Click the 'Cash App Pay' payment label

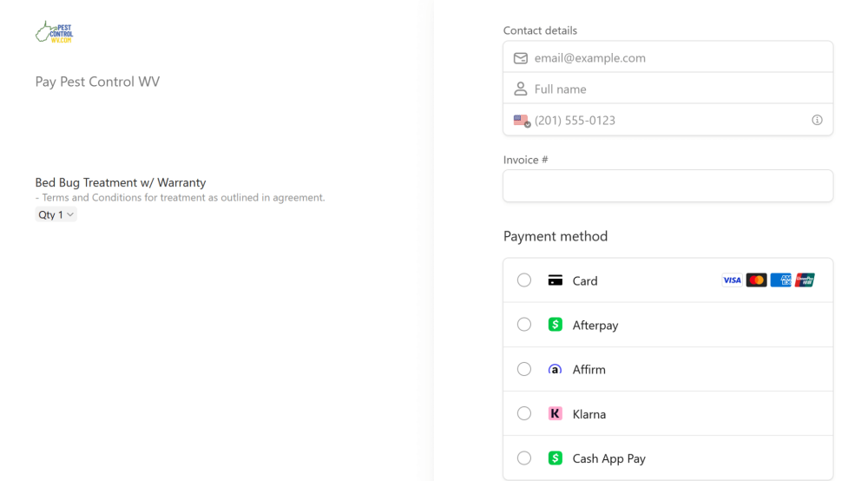point(609,458)
